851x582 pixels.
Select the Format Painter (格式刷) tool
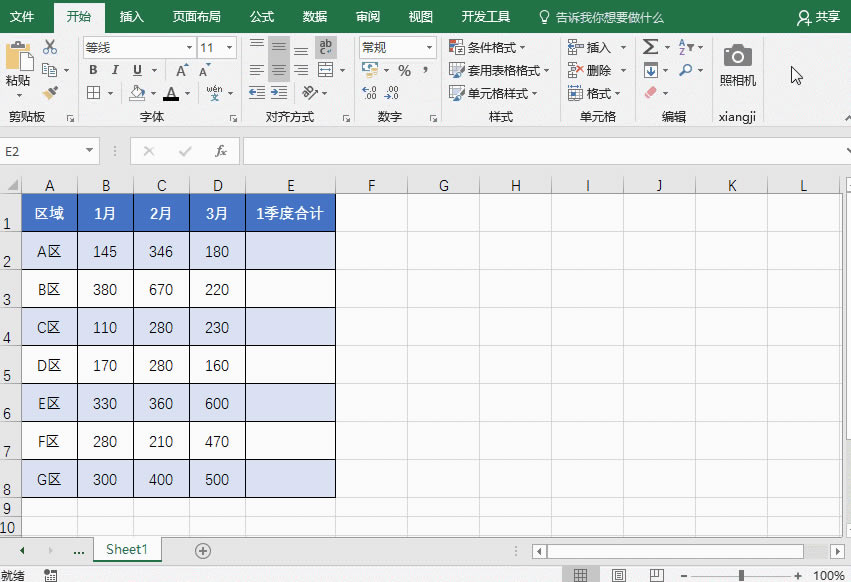[x=48, y=91]
